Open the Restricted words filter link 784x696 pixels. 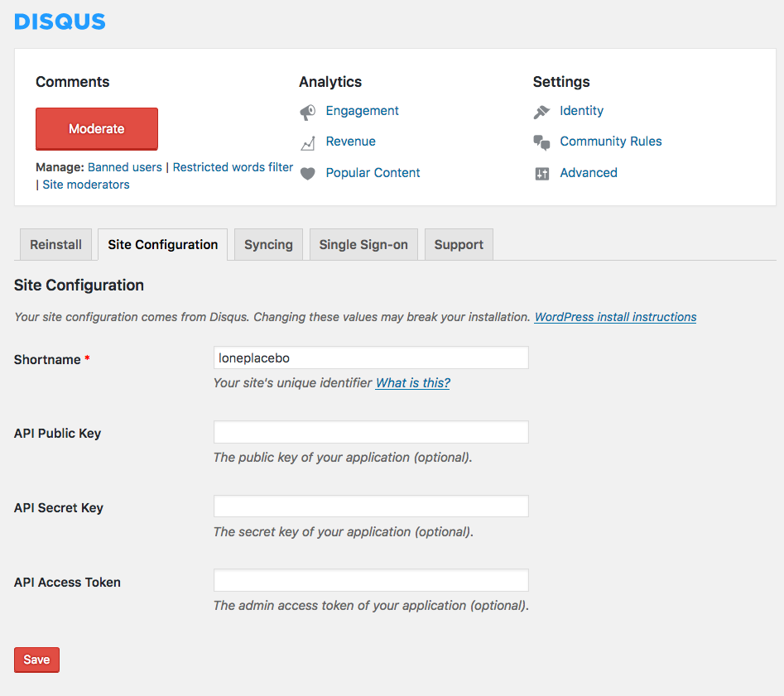233,167
